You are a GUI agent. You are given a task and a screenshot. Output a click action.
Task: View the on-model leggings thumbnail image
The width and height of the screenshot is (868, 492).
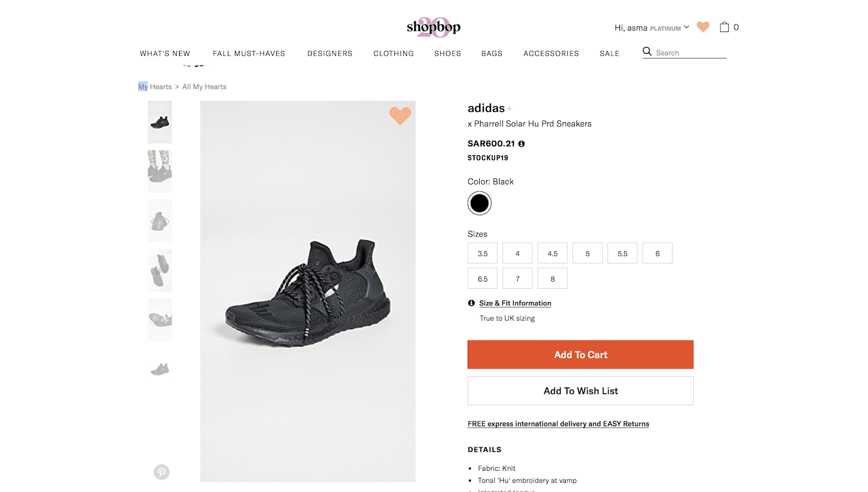pyautogui.click(x=159, y=171)
